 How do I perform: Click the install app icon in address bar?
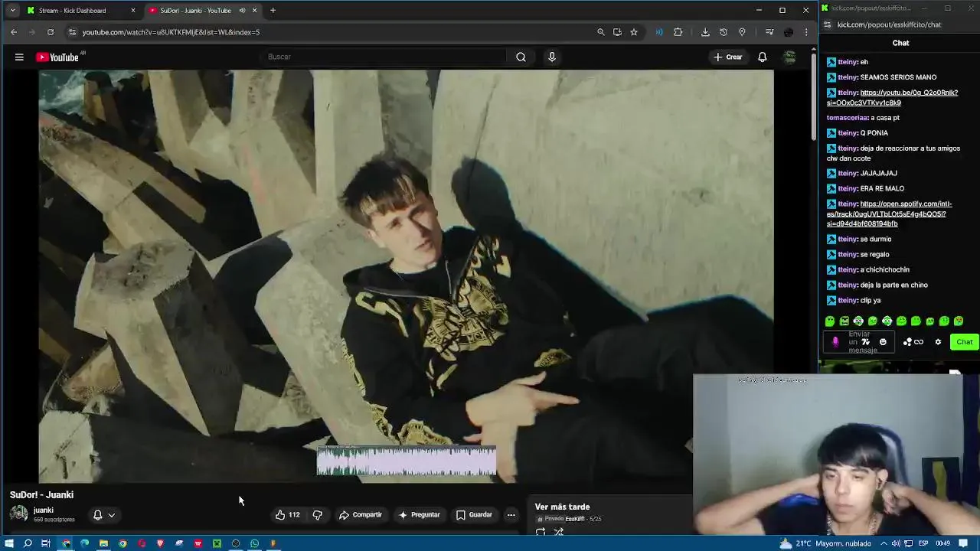tap(617, 32)
